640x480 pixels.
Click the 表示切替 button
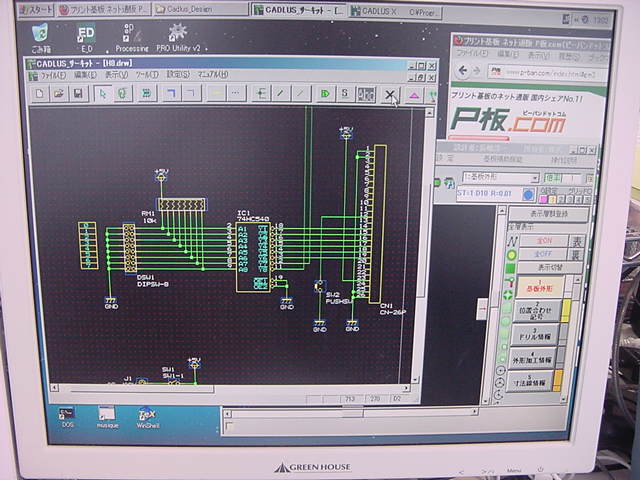[x=549, y=268]
